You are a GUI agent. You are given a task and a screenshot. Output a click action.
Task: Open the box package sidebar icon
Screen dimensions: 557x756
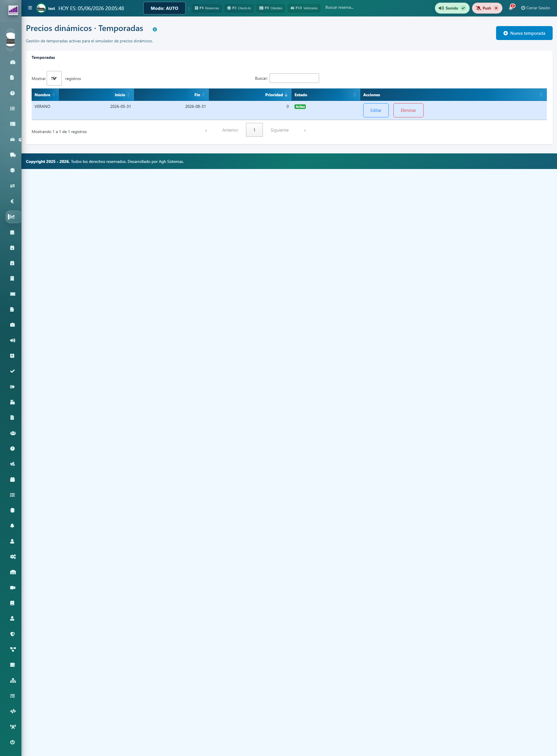(x=12, y=479)
